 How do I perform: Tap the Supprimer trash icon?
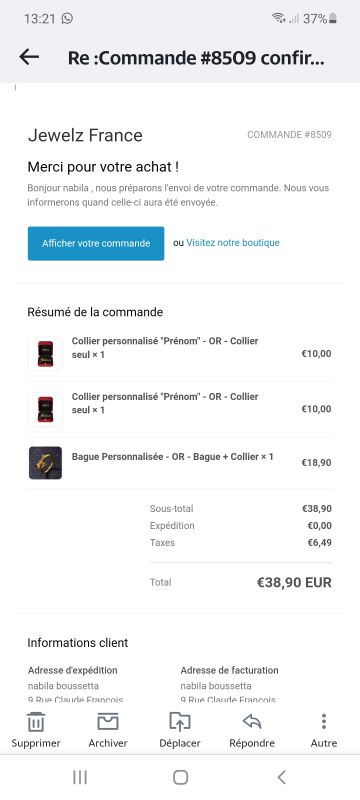click(36, 721)
